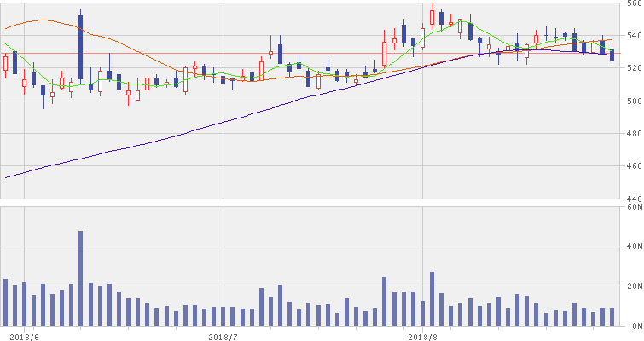Click the 2018/6 date label

click(x=24, y=336)
